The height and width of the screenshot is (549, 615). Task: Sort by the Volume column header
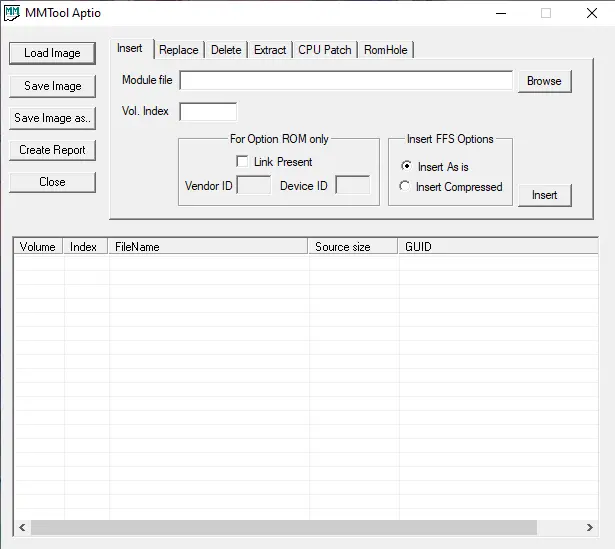click(38, 247)
